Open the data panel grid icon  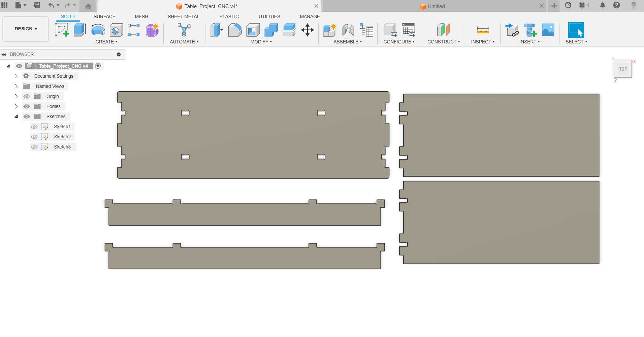(x=5, y=5)
